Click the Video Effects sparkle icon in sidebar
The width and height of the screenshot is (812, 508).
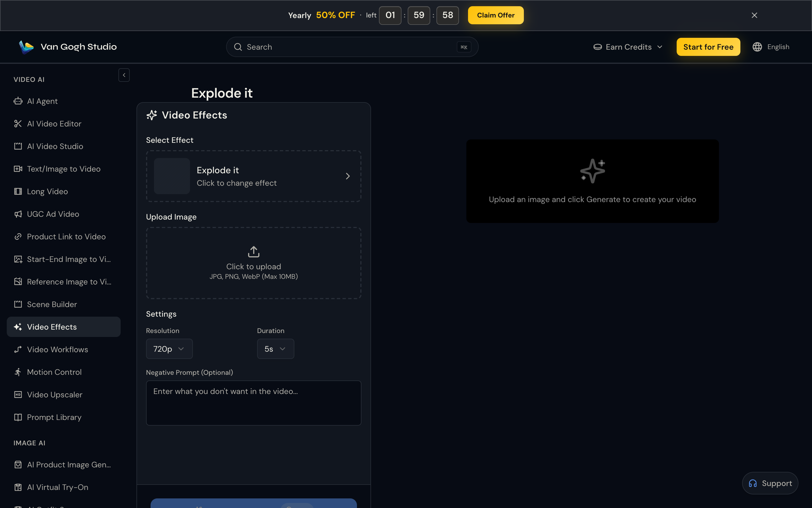[x=18, y=327]
